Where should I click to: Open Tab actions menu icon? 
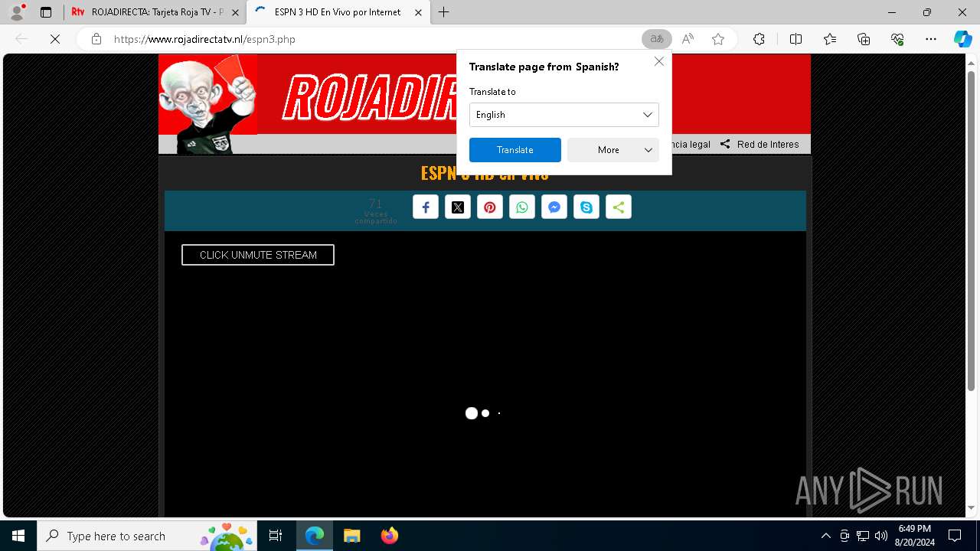(46, 12)
